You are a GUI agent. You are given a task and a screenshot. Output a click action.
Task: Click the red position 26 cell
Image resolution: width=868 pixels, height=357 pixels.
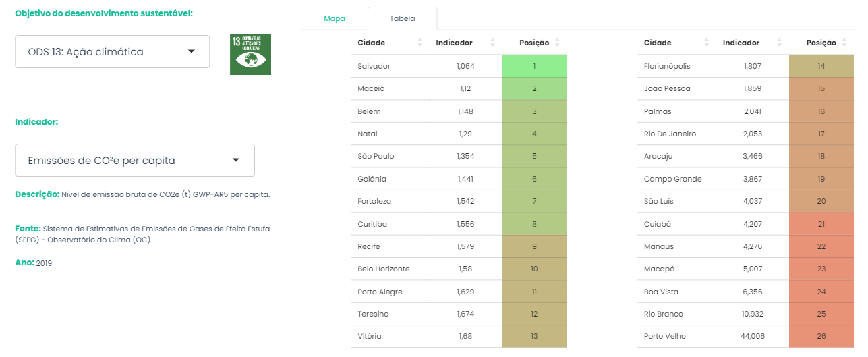821,337
